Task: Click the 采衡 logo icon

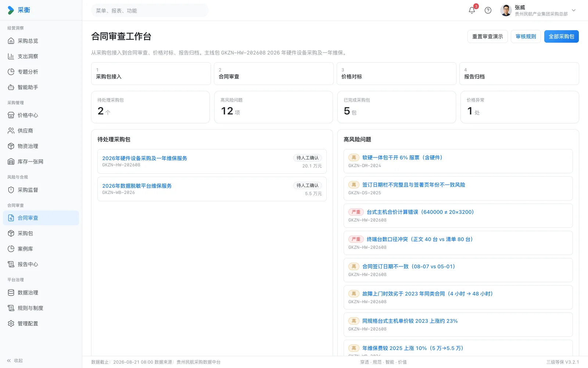Action: tap(11, 10)
